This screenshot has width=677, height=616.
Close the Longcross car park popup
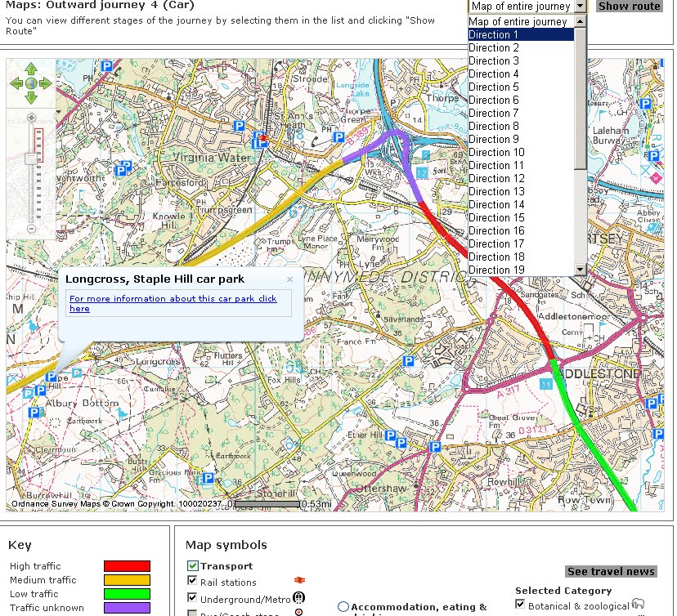pos(289,279)
